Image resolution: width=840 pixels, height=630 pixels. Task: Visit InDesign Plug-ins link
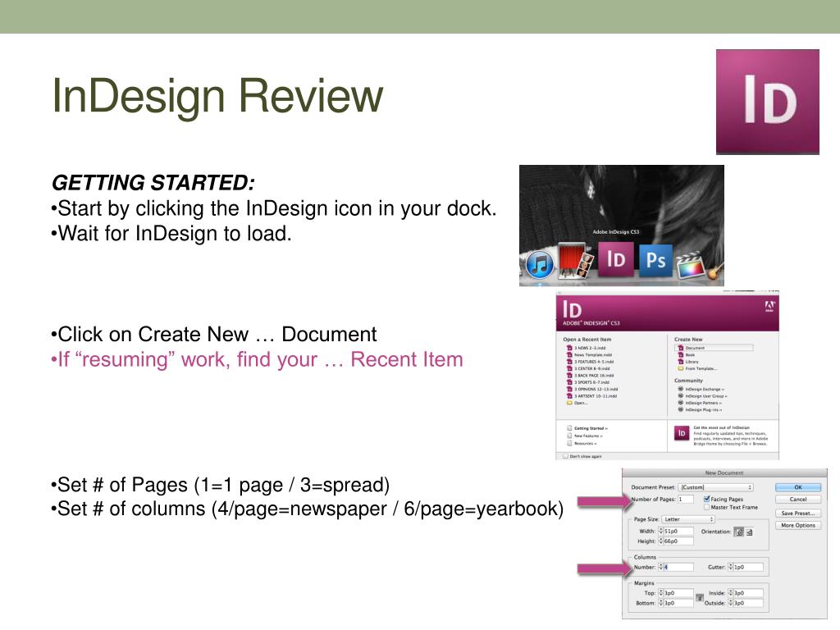[x=700, y=410]
